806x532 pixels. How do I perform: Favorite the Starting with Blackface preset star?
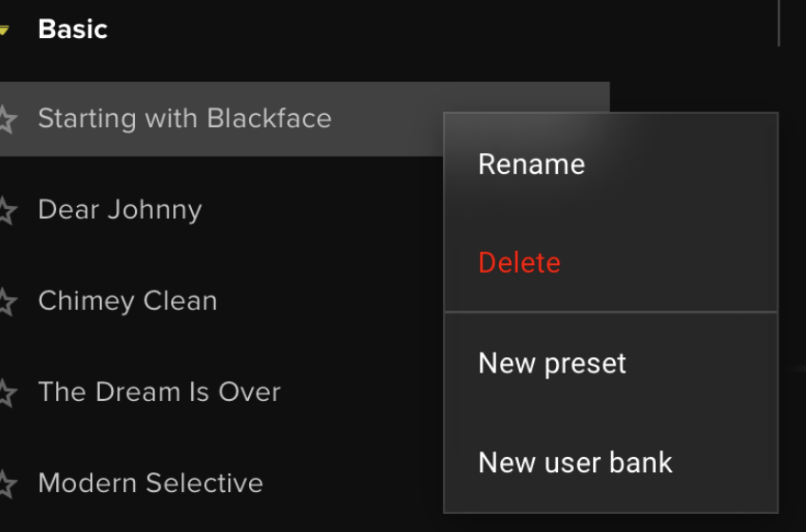coord(6,120)
